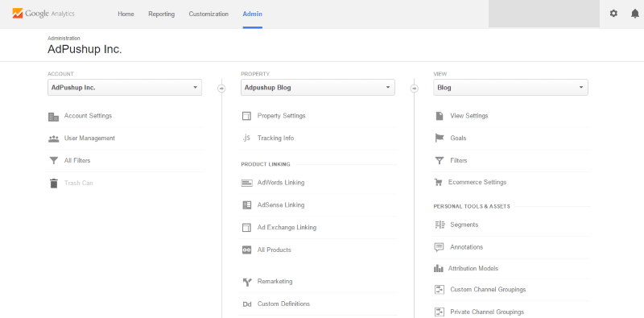Click the Trash Can icon
The height and width of the screenshot is (318, 644).
[53, 183]
